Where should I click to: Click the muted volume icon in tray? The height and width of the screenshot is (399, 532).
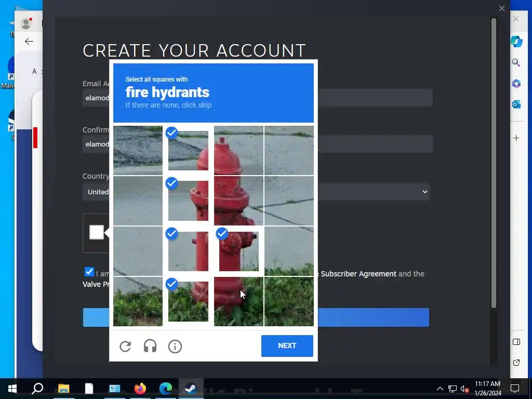point(464,389)
